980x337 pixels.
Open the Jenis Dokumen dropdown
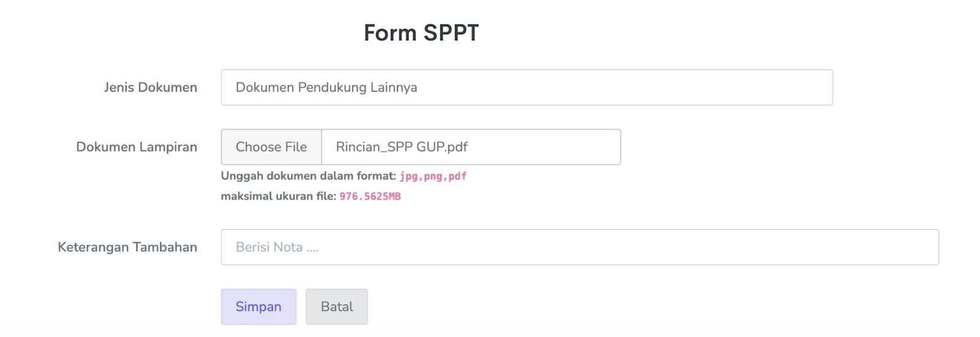tap(527, 87)
